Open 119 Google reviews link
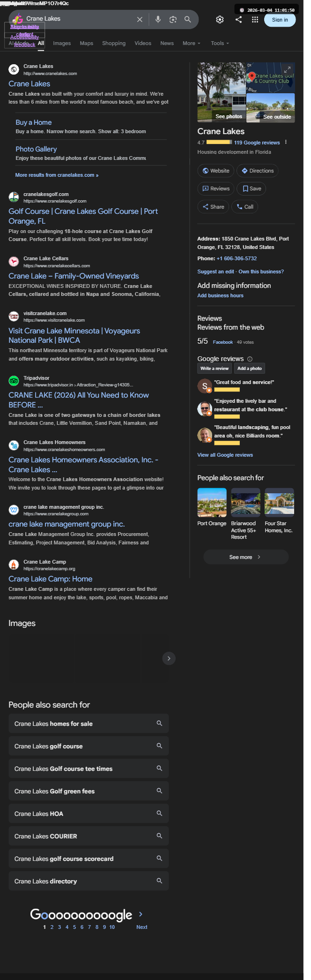The width and height of the screenshot is (311, 980). tap(257, 143)
